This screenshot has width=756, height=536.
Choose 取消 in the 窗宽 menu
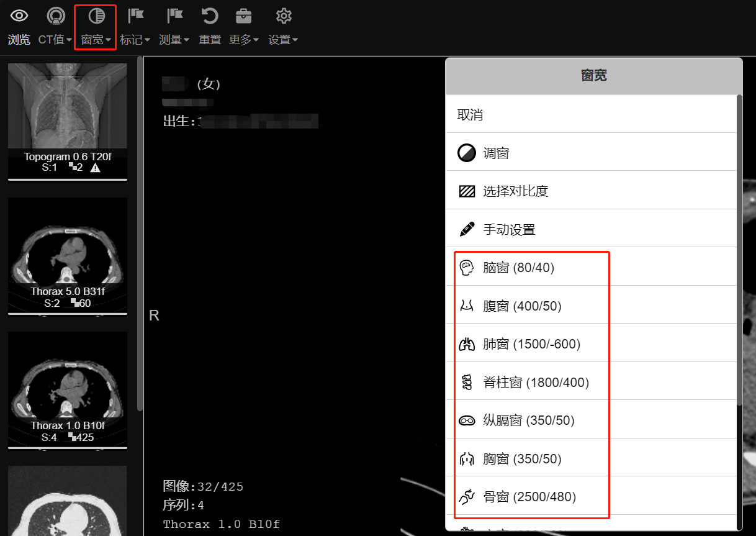point(591,115)
